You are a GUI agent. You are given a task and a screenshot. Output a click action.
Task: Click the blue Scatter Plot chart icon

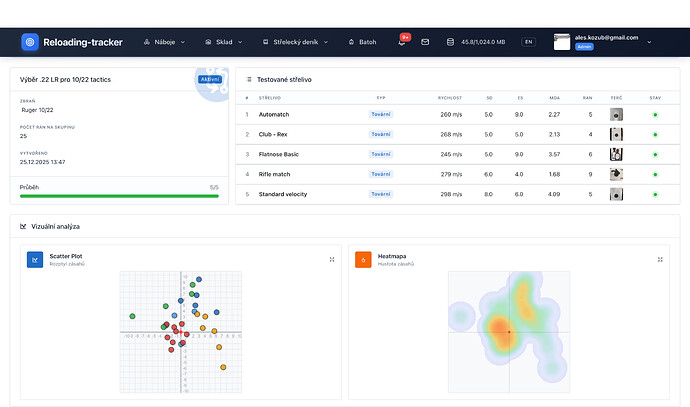pyautogui.click(x=35, y=259)
